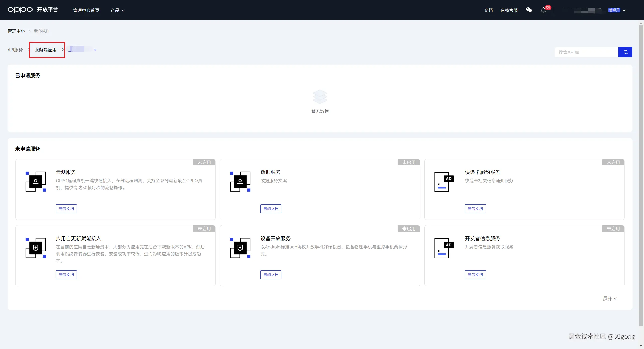Click the blue search magnifier button
Viewport: 644px width, 349px height.
coord(625,52)
